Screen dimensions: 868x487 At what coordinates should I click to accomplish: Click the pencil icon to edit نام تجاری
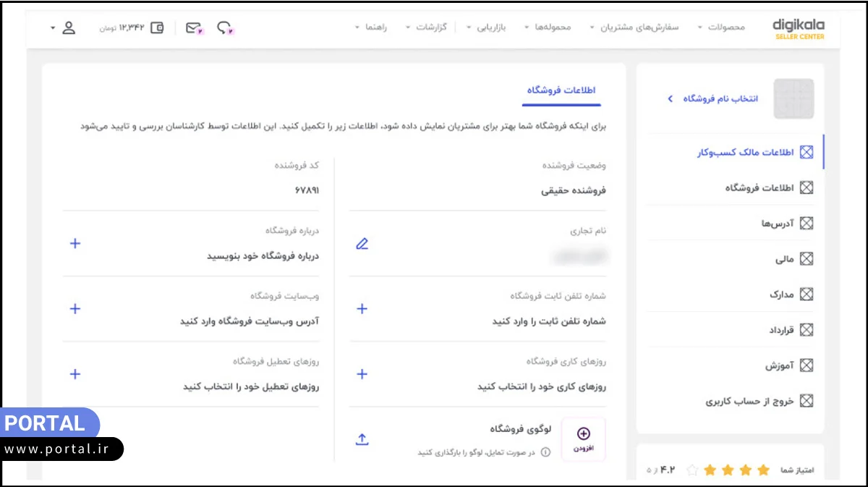pyautogui.click(x=362, y=244)
